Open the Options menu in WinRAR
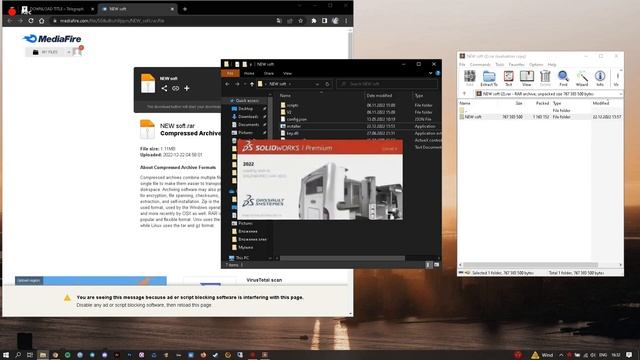 click(x=536, y=64)
